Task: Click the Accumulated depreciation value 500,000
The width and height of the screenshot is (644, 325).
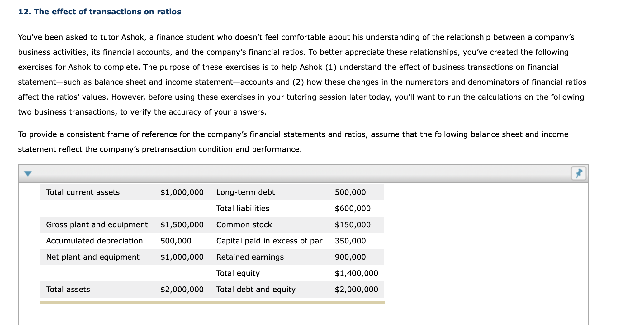Action: coord(176,241)
